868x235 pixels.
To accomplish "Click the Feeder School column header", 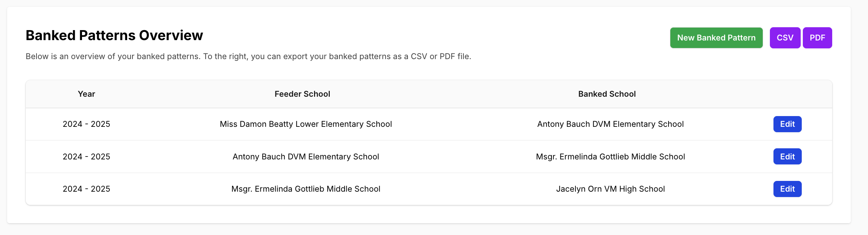I will coord(302,94).
